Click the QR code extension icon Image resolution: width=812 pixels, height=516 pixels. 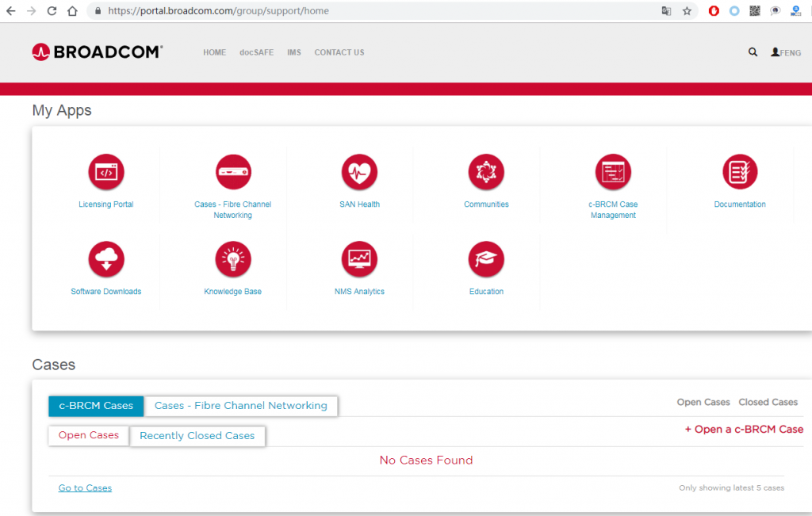[x=755, y=11]
